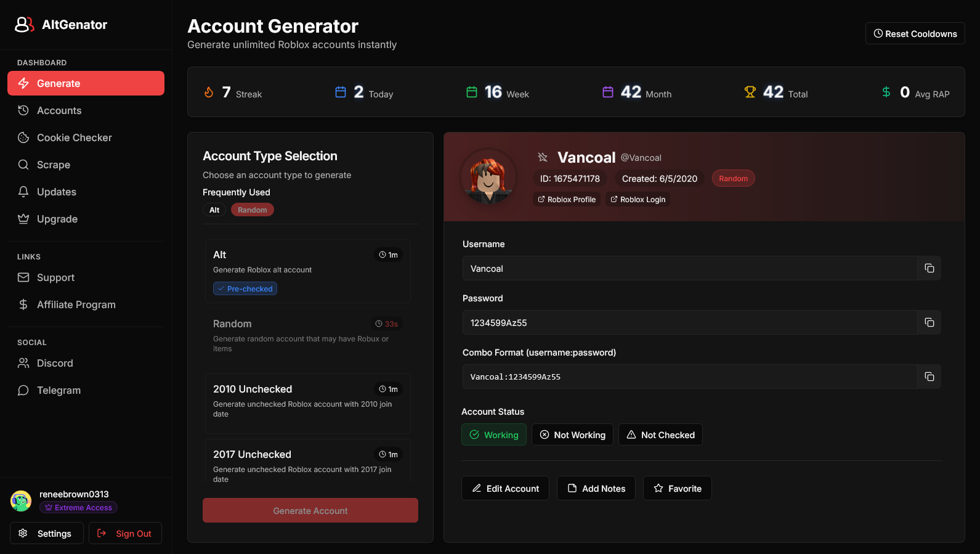Click the unfavorite star icon beside Vancoal
The image size is (980, 554).
click(543, 157)
